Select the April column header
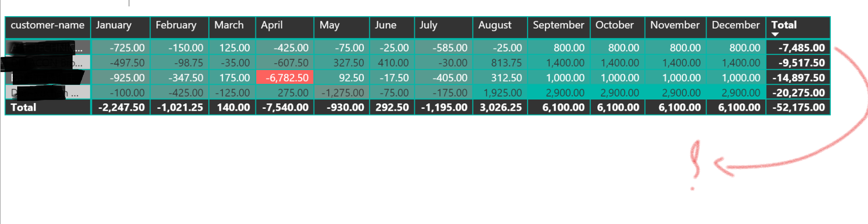868x224 pixels. tap(272, 25)
